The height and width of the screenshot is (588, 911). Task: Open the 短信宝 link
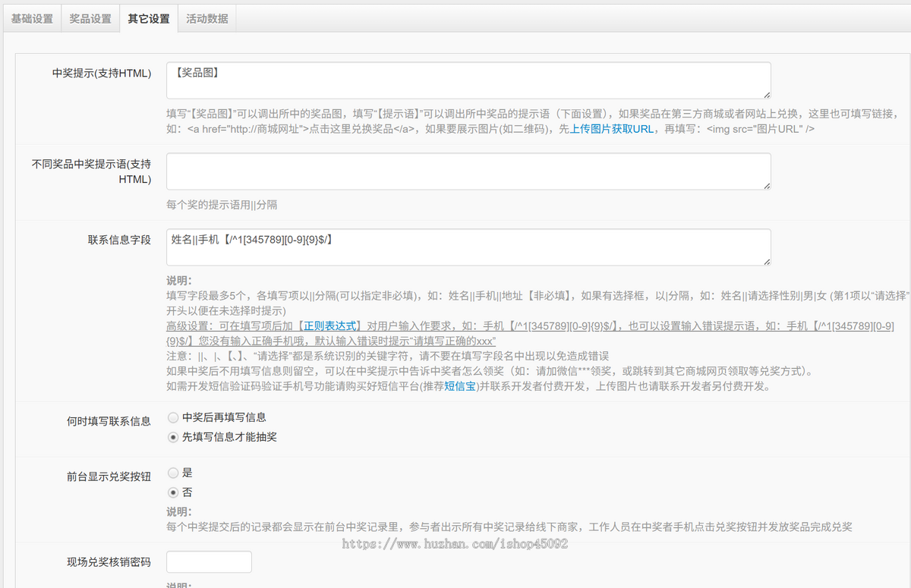click(x=460, y=387)
